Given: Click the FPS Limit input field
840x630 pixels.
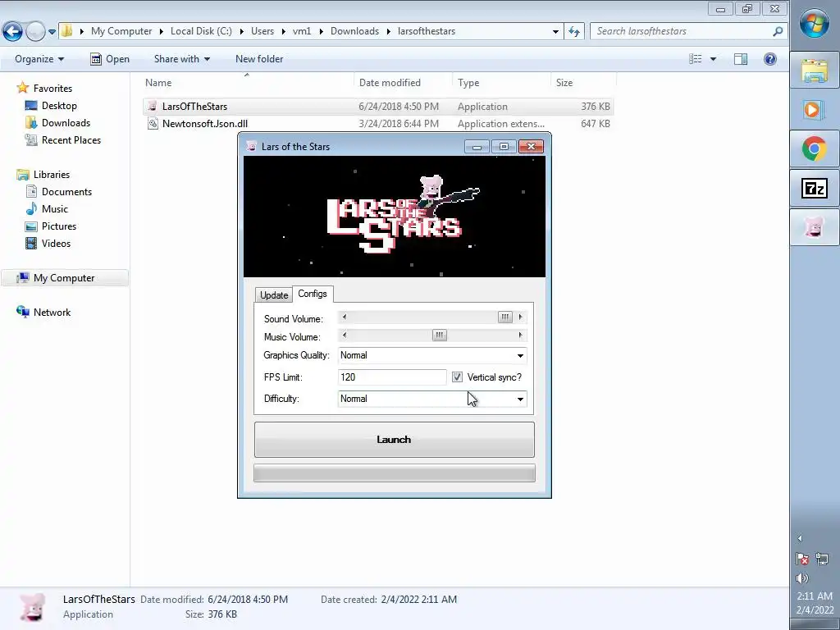Looking at the screenshot, I should click(x=392, y=377).
